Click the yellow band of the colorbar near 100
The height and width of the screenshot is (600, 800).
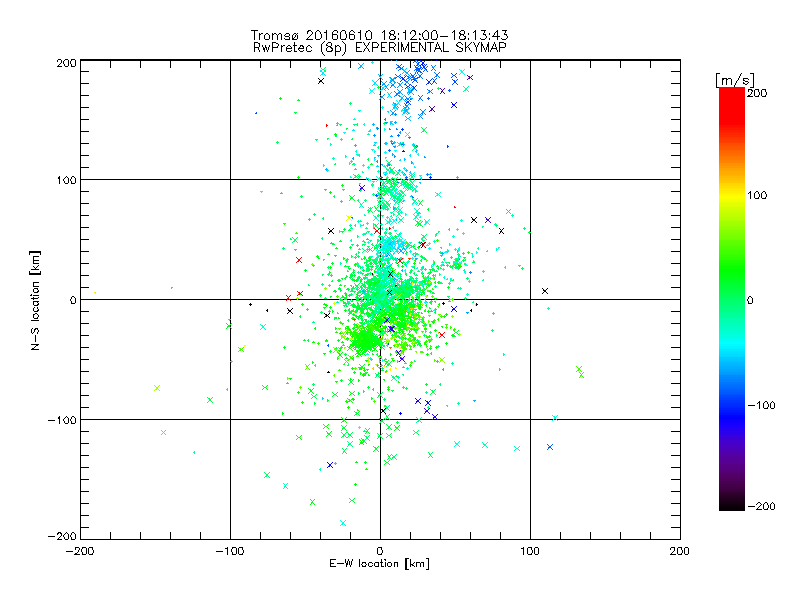pos(732,196)
